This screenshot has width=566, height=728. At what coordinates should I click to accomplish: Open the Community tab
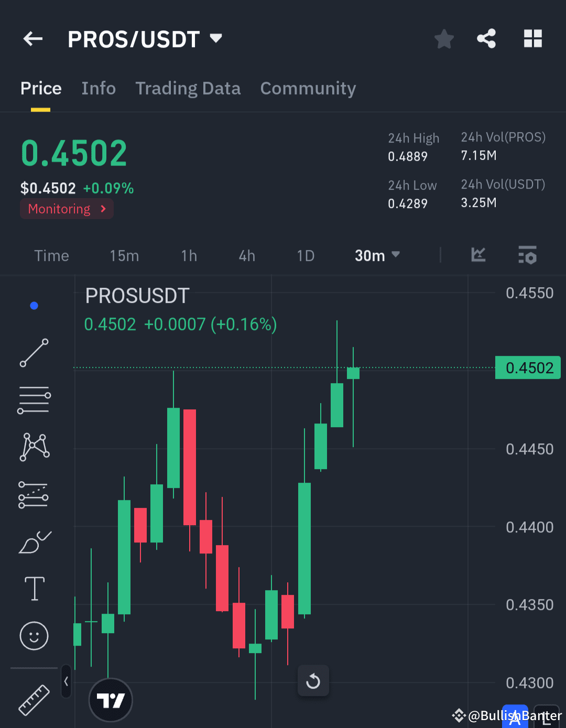point(308,88)
